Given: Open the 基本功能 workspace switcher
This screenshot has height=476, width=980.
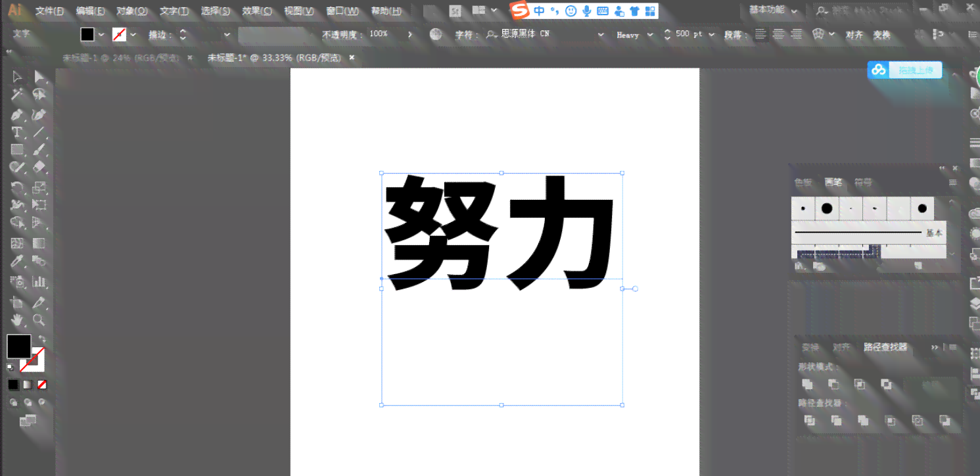Looking at the screenshot, I should click(773, 11).
